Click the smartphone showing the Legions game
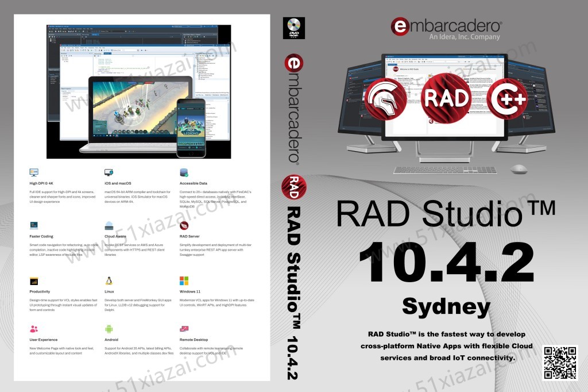588x392 pixels. click(191, 128)
